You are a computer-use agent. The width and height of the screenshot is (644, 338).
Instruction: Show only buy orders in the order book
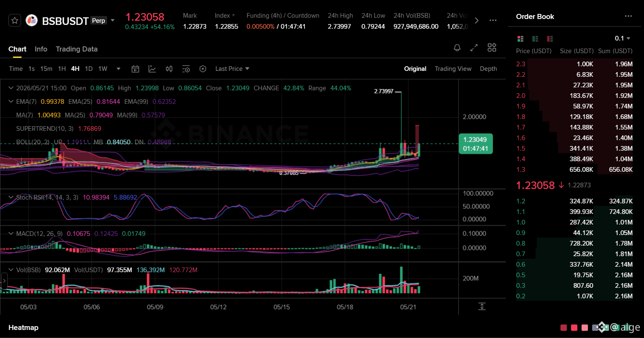coord(535,39)
